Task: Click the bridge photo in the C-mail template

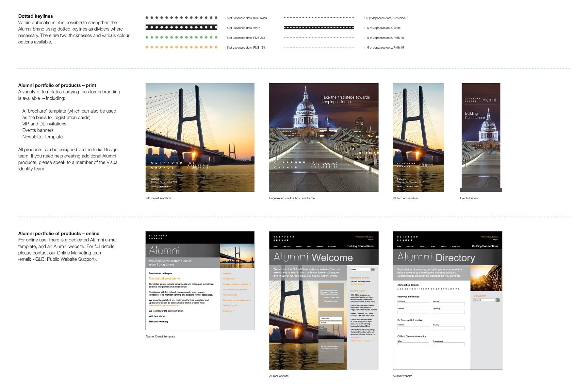Action: [237, 256]
